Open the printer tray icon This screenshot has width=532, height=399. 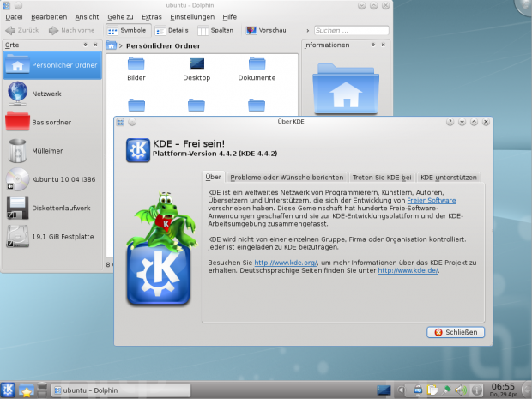[418, 390]
